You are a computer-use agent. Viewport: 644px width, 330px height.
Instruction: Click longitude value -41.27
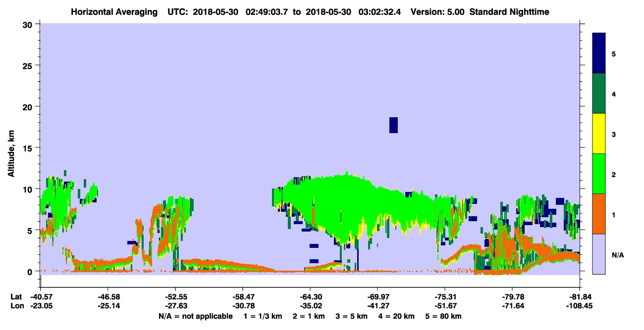click(377, 306)
